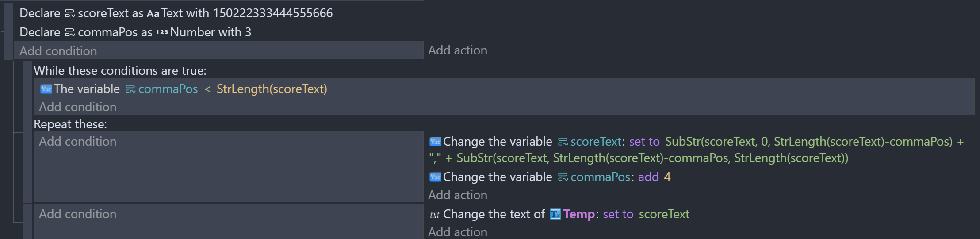Click the variable icon beside scoreText declaration
This screenshot has height=239, width=980.
[70, 14]
